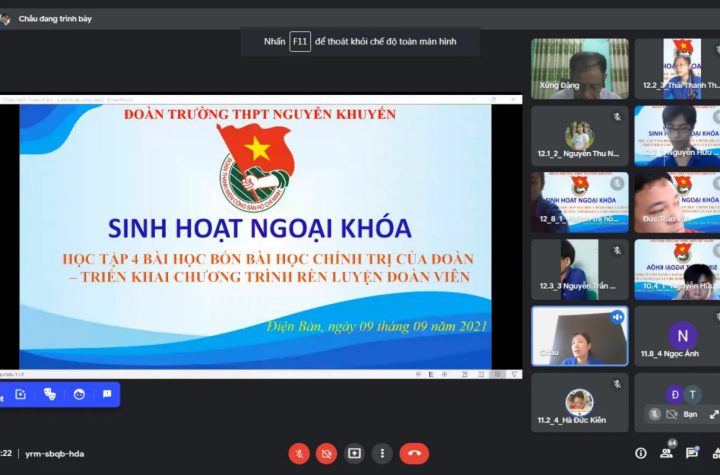Select the 12.3_3 Nguyễn Trần participant tile
The width and height of the screenshot is (720, 475).
coord(579,269)
